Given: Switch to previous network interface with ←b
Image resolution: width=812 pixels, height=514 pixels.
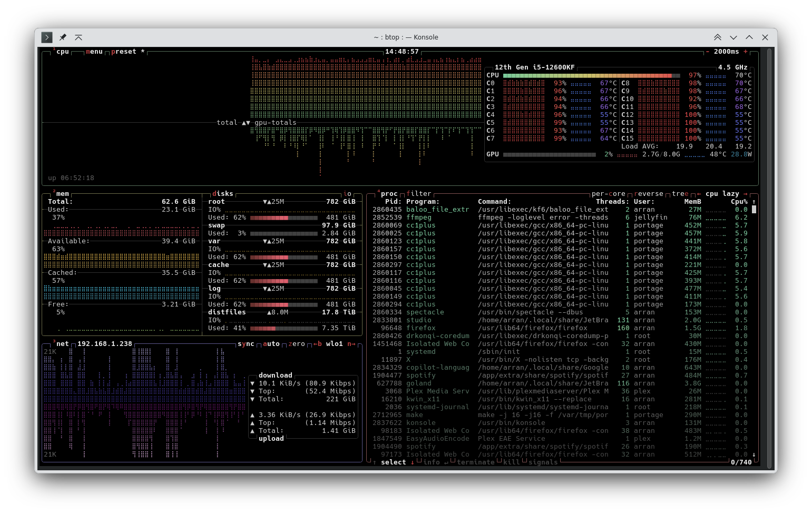Looking at the screenshot, I should tap(318, 344).
